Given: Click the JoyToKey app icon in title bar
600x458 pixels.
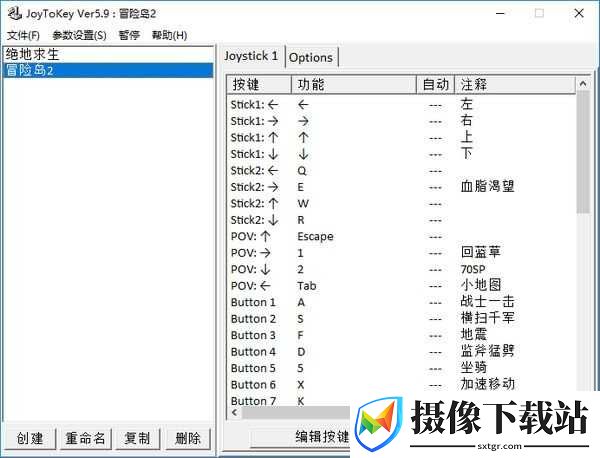Looking at the screenshot, I should (x=15, y=13).
